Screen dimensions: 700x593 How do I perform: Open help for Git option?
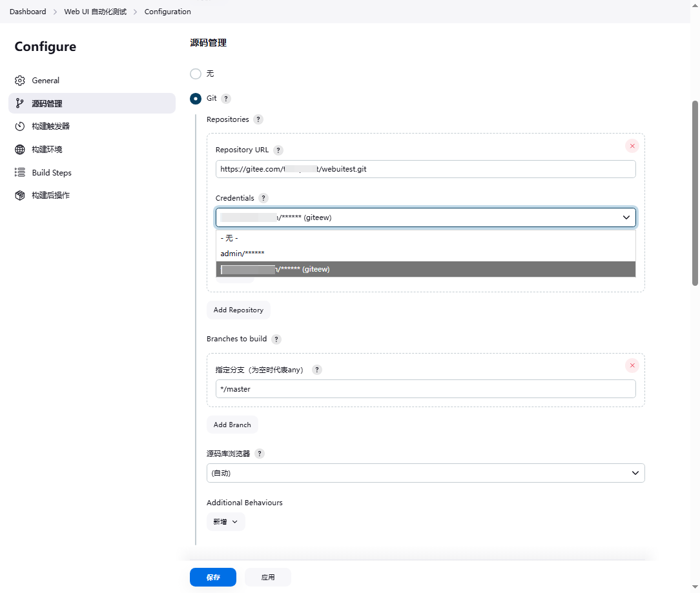click(x=226, y=99)
